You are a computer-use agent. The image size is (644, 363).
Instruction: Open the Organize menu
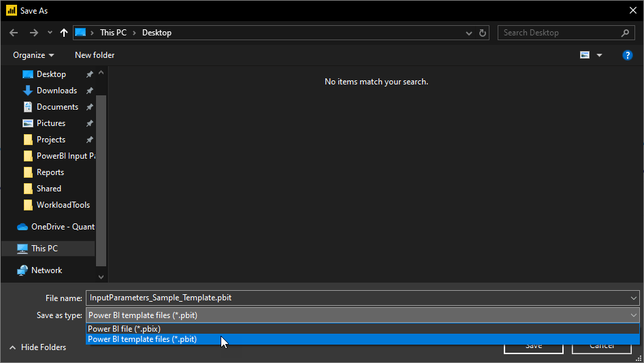[x=33, y=55]
